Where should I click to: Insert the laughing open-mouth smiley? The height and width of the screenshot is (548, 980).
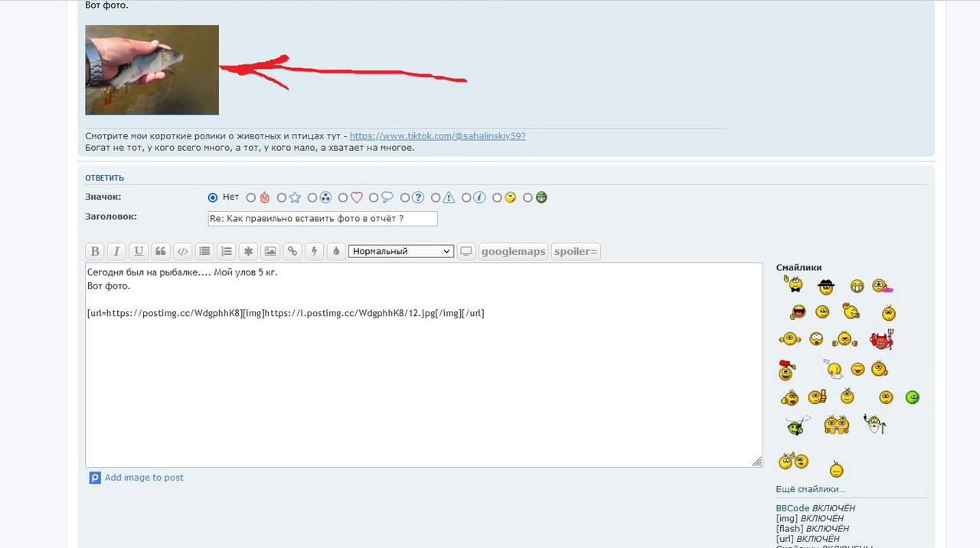pyautogui.click(x=798, y=312)
